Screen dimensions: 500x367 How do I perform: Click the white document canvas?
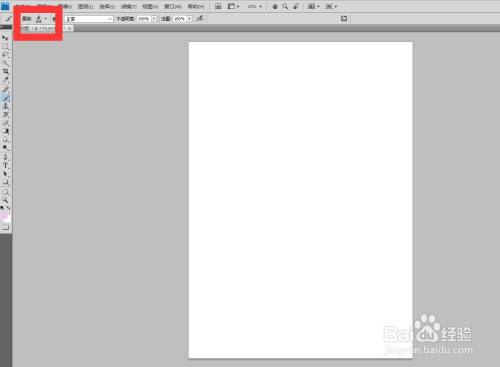coord(300,200)
